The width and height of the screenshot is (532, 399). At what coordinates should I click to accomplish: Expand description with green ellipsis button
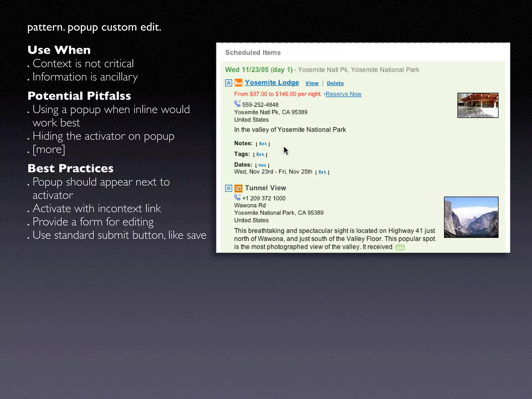(x=400, y=248)
